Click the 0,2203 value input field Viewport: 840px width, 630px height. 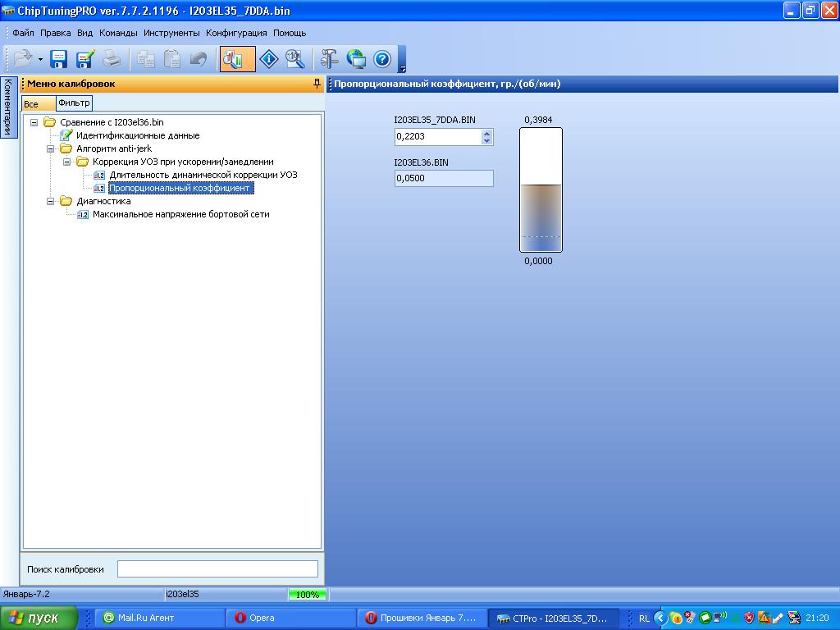[438, 137]
